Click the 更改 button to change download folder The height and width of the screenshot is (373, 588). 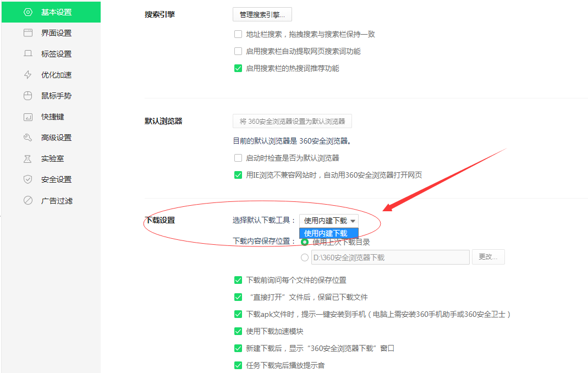point(488,256)
